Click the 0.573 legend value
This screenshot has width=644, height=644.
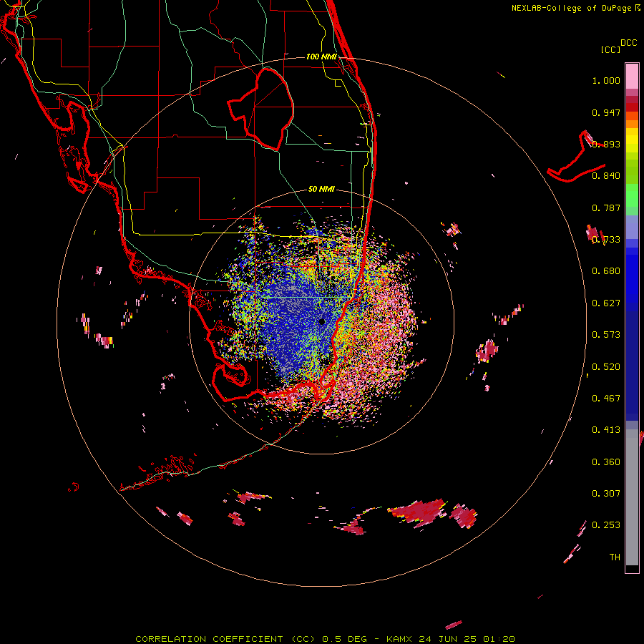click(x=606, y=335)
